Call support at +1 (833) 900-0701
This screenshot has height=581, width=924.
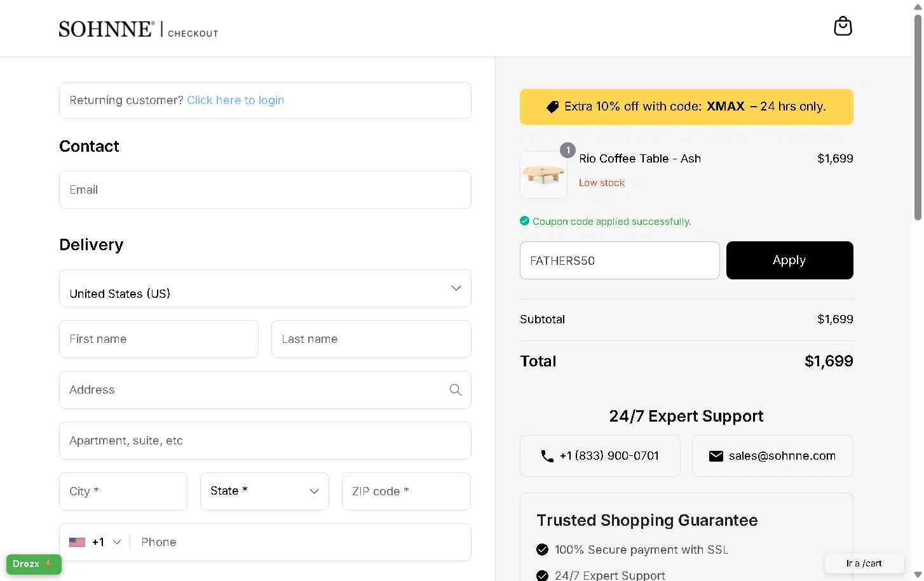coord(600,456)
